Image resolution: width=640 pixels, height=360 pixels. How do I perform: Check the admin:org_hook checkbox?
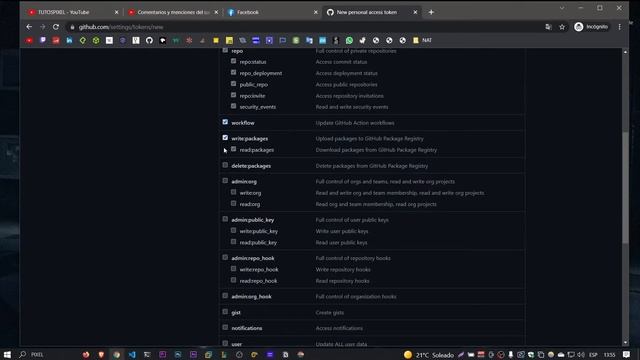[x=225, y=296]
